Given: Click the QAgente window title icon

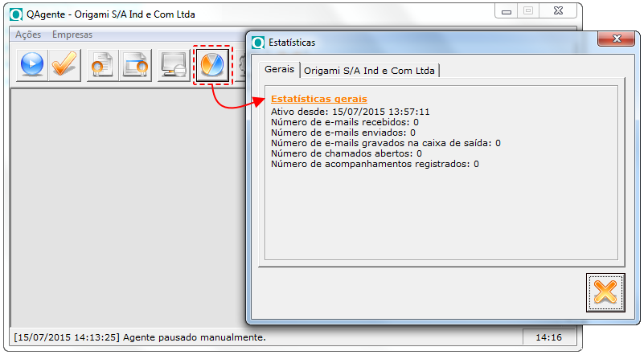Looking at the screenshot, I should pyautogui.click(x=16, y=14).
